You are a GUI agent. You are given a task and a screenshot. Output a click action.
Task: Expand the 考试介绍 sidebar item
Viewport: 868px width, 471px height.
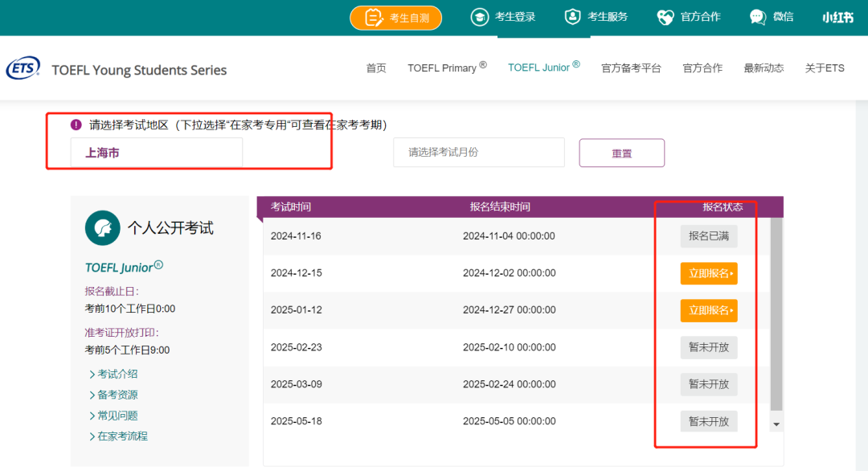pyautogui.click(x=117, y=374)
